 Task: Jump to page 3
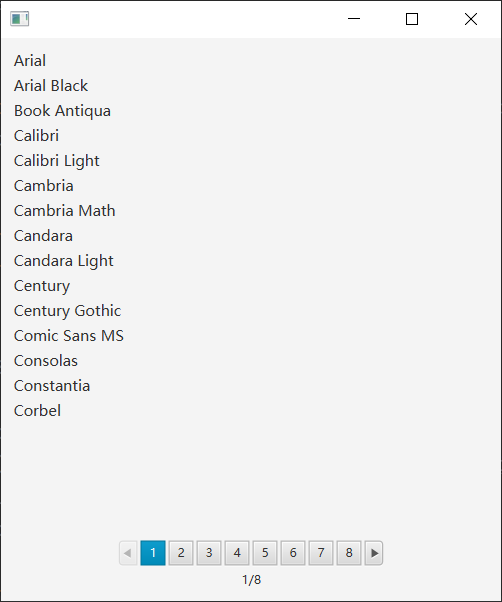click(209, 553)
